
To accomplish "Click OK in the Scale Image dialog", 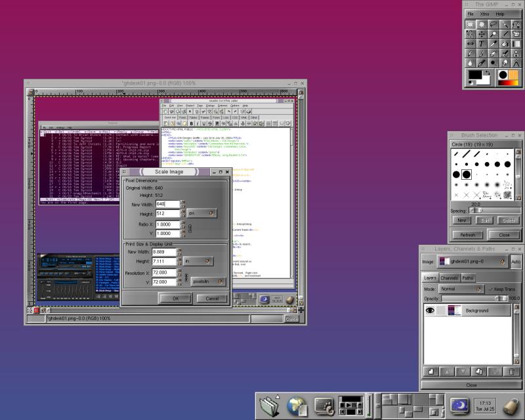I will coord(175,298).
